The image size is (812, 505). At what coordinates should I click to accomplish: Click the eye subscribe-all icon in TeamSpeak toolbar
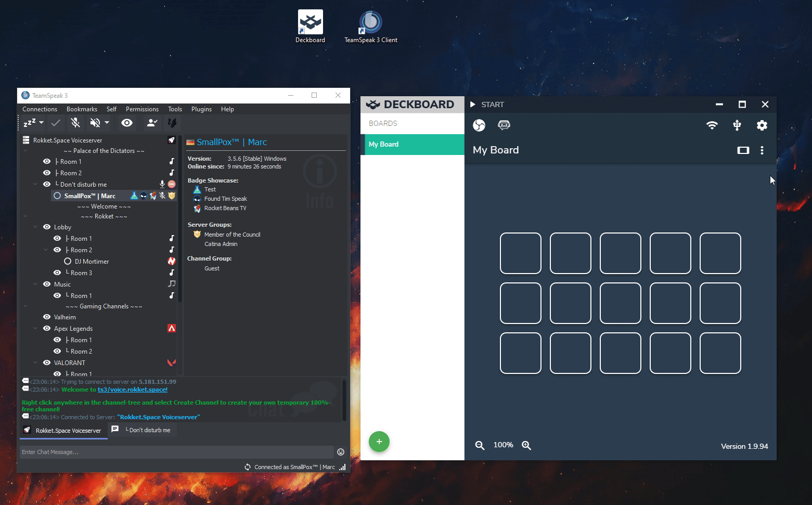click(127, 123)
